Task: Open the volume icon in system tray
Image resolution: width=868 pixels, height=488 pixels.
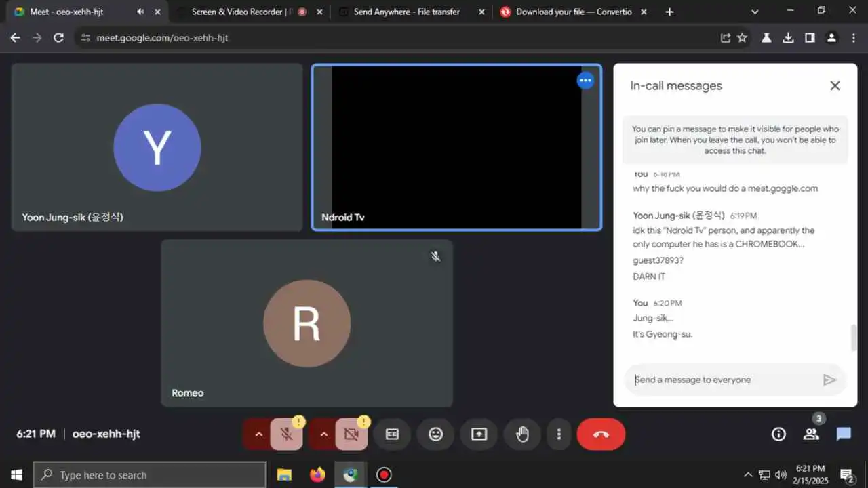Action: 781,475
